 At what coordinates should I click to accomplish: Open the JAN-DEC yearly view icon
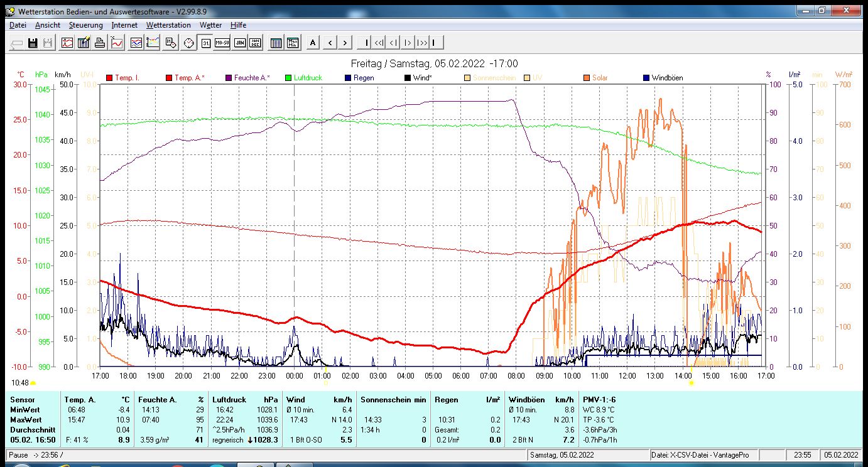click(x=256, y=43)
